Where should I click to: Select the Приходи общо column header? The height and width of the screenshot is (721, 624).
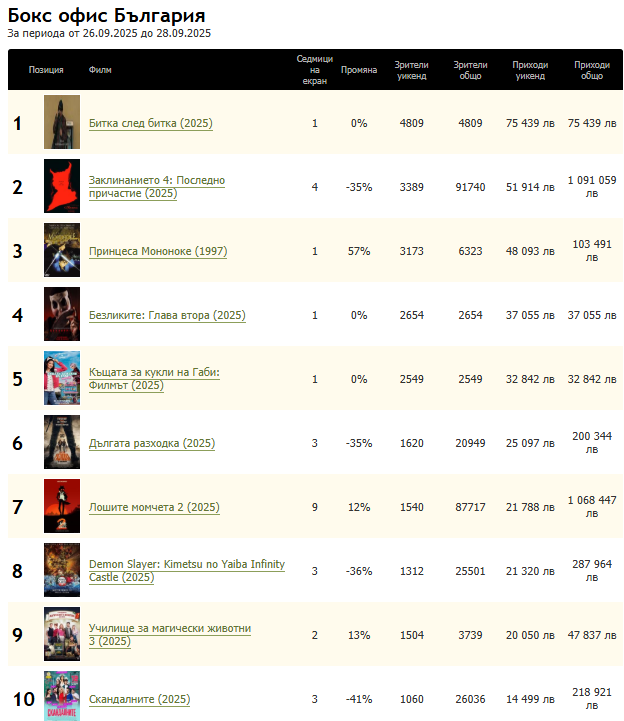[591, 70]
